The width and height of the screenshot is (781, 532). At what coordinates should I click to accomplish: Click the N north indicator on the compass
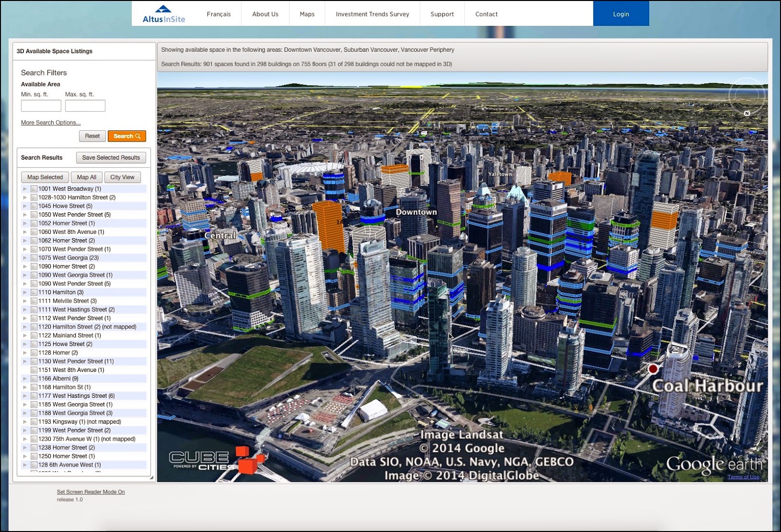coord(747,113)
